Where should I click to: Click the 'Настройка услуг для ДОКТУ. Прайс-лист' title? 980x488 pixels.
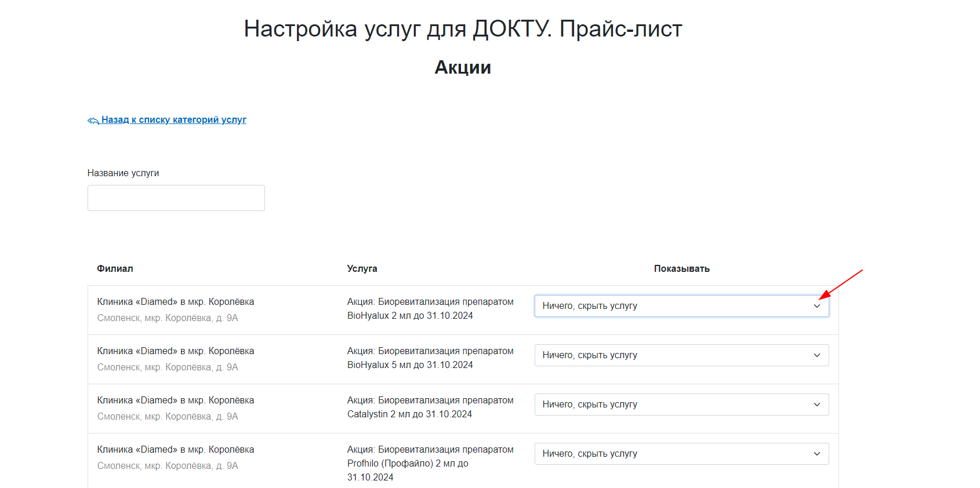tap(463, 28)
